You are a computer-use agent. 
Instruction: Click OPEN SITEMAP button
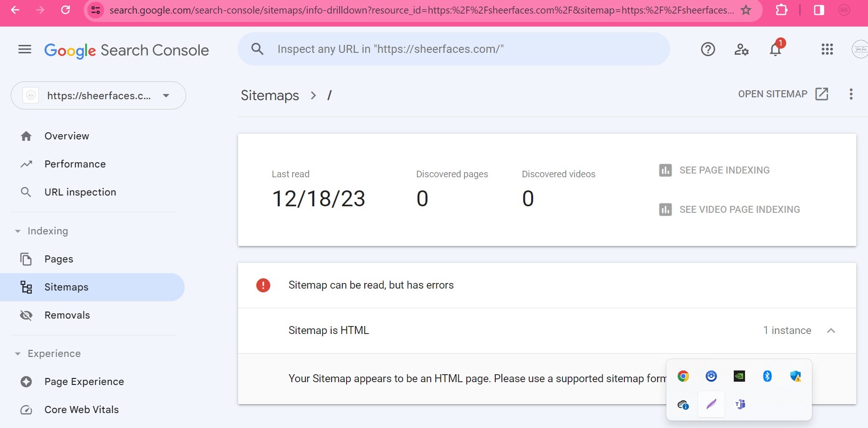tap(783, 94)
